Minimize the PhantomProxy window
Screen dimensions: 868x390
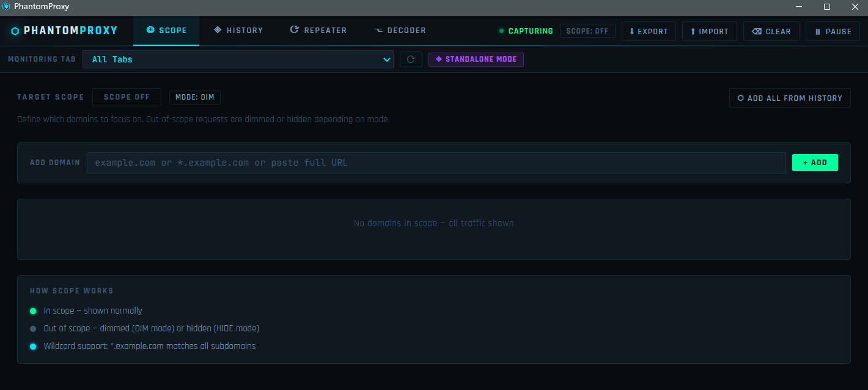[799, 7]
